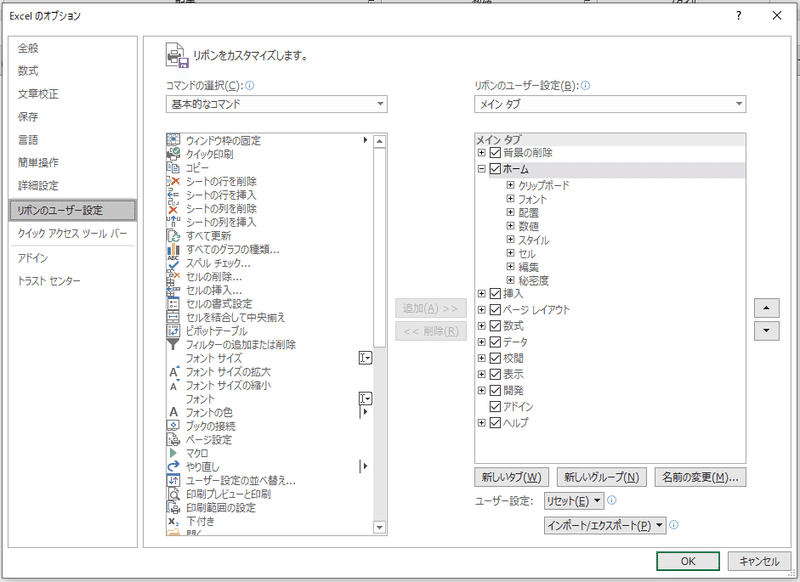Click the フォントの色 icon
This screenshot has height=582, width=800.
(x=173, y=412)
